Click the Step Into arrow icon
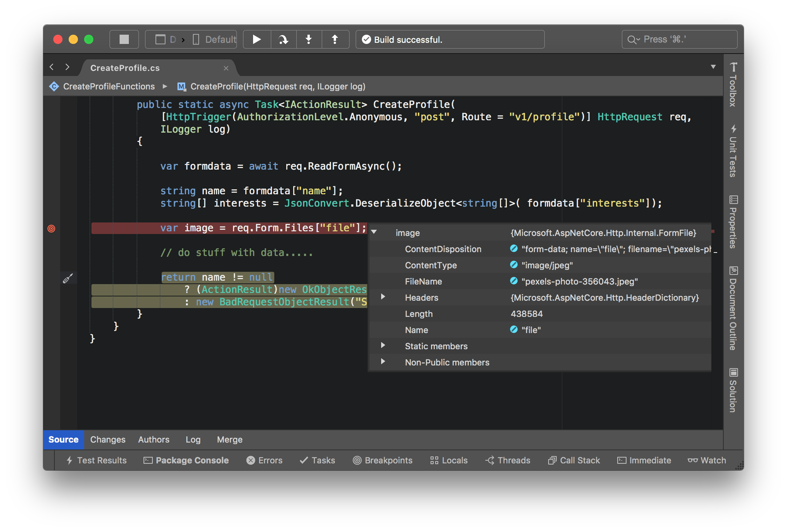Viewport: 787px width, 532px height. coord(309,39)
